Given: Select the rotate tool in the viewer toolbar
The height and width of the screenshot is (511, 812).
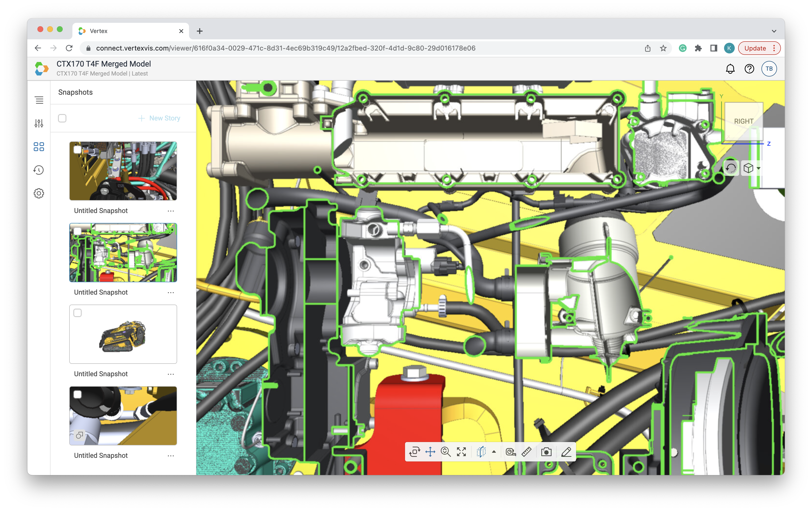Looking at the screenshot, I should coord(415,452).
